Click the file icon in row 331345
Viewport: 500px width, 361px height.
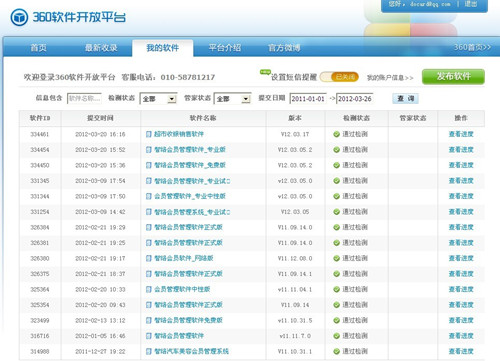tap(149, 181)
